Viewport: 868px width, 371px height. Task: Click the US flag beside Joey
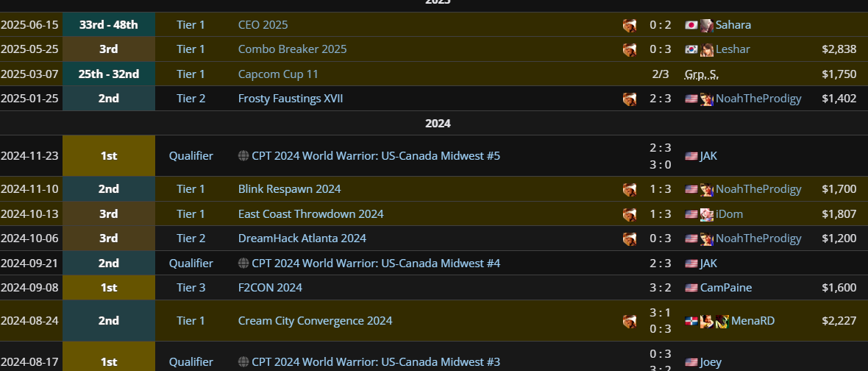[691, 363]
